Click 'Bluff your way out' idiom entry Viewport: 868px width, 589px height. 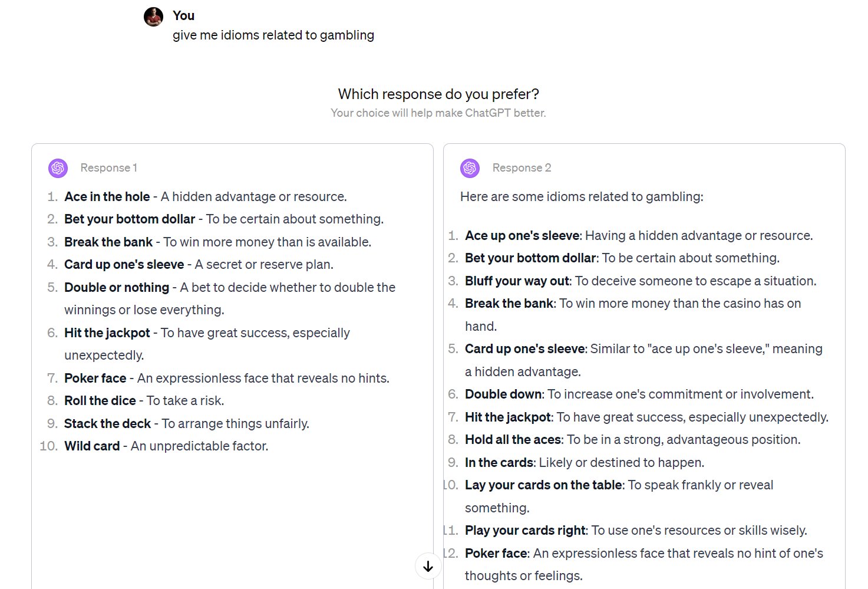pyautogui.click(x=517, y=281)
